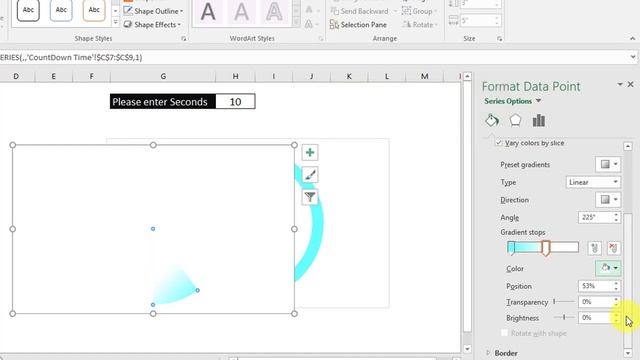Image resolution: width=640 pixels, height=360 pixels.
Task: Click the Brightness slider
Action: click(x=564, y=317)
